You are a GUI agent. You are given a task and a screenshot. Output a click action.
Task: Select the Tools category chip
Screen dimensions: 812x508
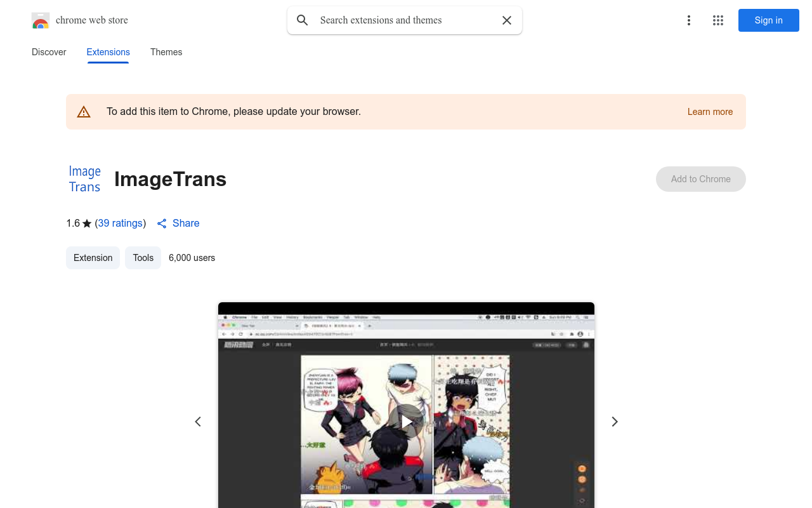pos(143,258)
